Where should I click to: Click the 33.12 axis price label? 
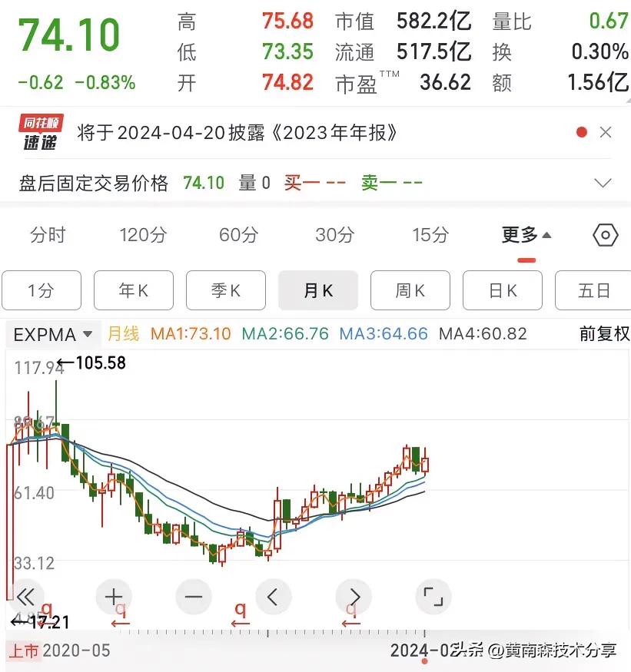tap(34, 563)
